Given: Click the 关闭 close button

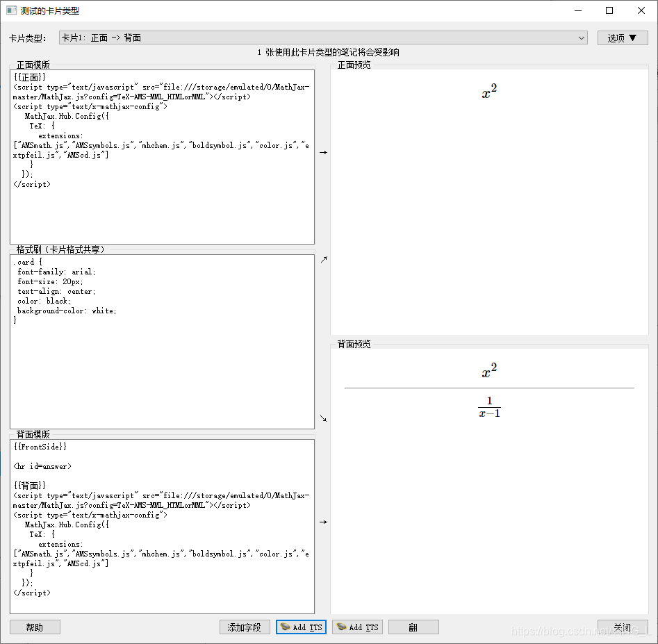Looking at the screenshot, I should tap(623, 627).
